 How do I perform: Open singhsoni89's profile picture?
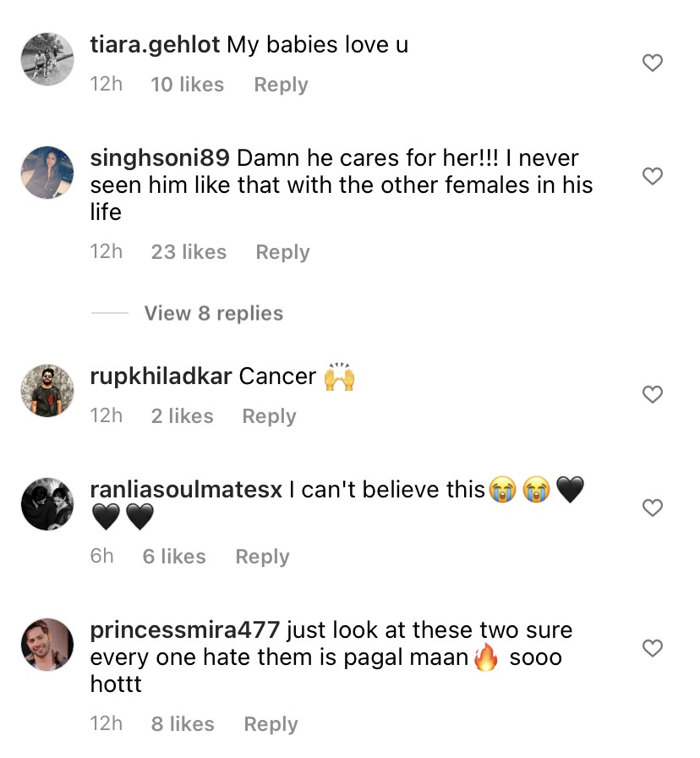(x=47, y=172)
